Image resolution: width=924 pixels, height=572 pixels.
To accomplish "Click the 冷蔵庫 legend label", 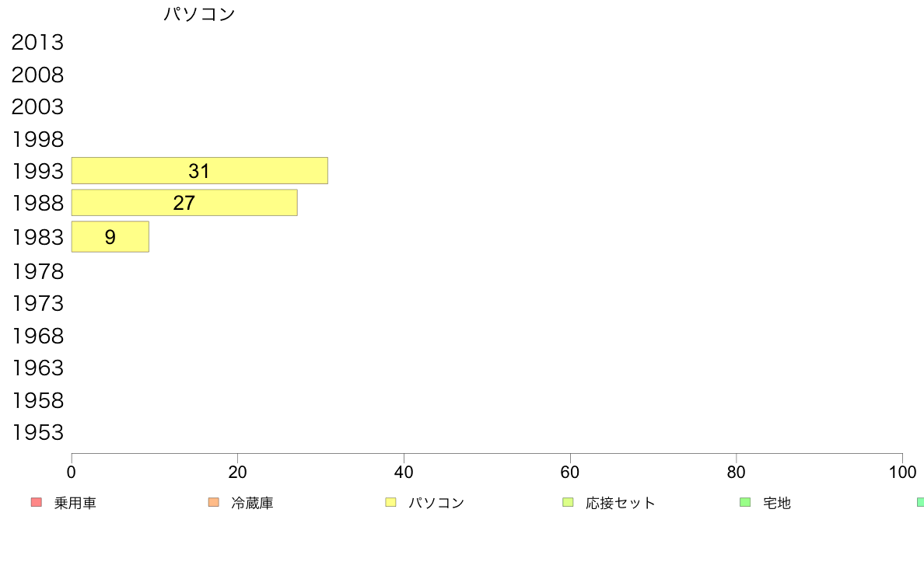I will click(x=252, y=503).
